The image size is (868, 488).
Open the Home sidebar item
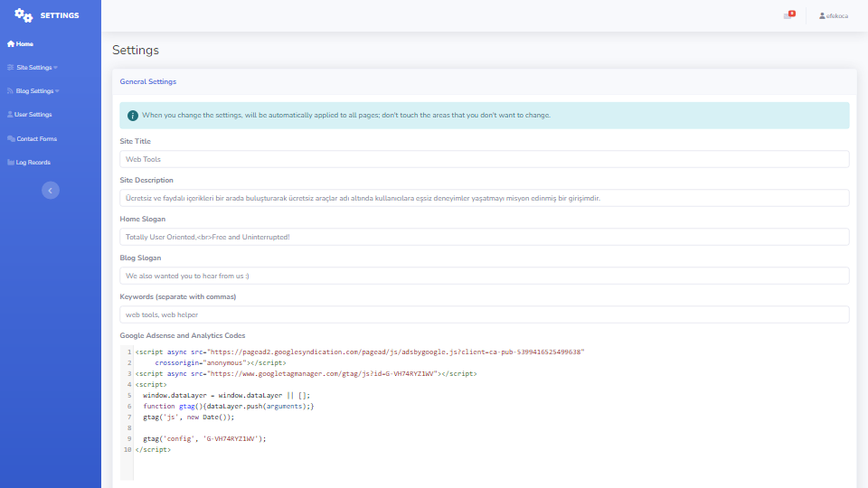[x=20, y=43]
